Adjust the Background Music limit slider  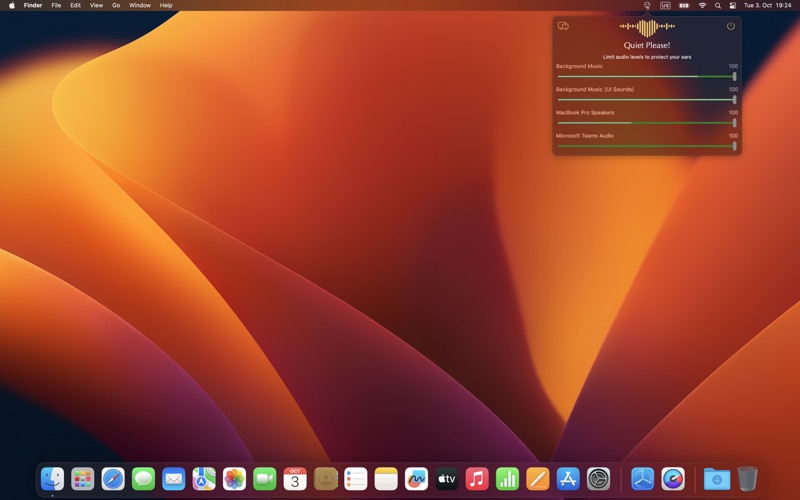tap(646, 77)
